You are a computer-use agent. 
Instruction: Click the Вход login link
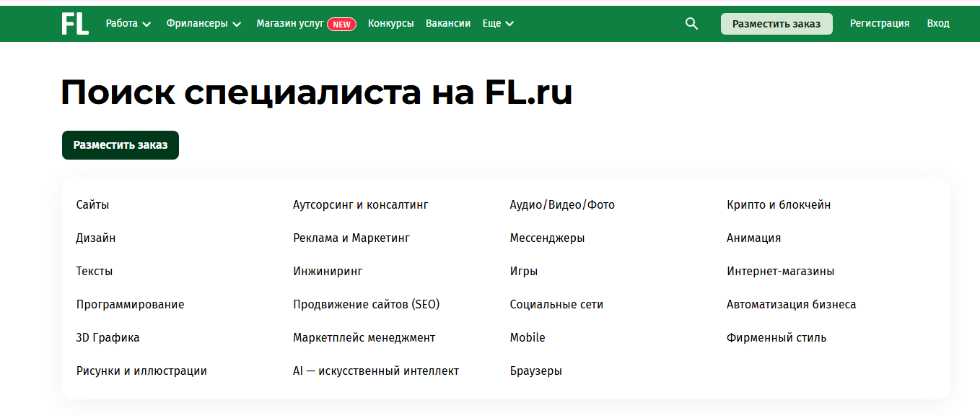coord(938,24)
